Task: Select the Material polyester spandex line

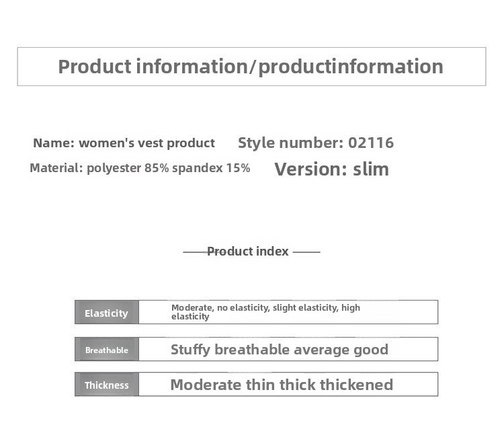Action: (x=140, y=168)
